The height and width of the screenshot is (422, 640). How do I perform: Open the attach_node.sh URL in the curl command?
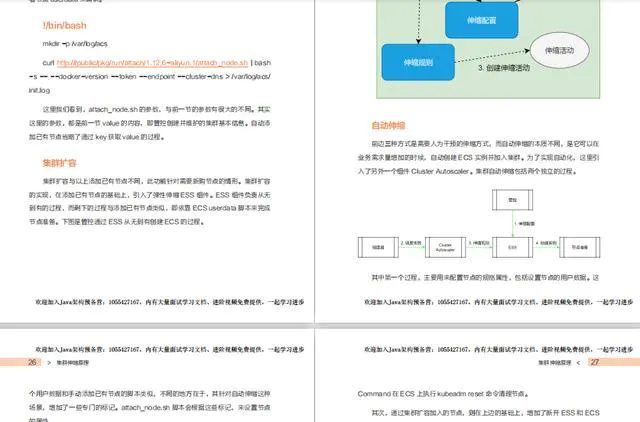click(x=152, y=63)
